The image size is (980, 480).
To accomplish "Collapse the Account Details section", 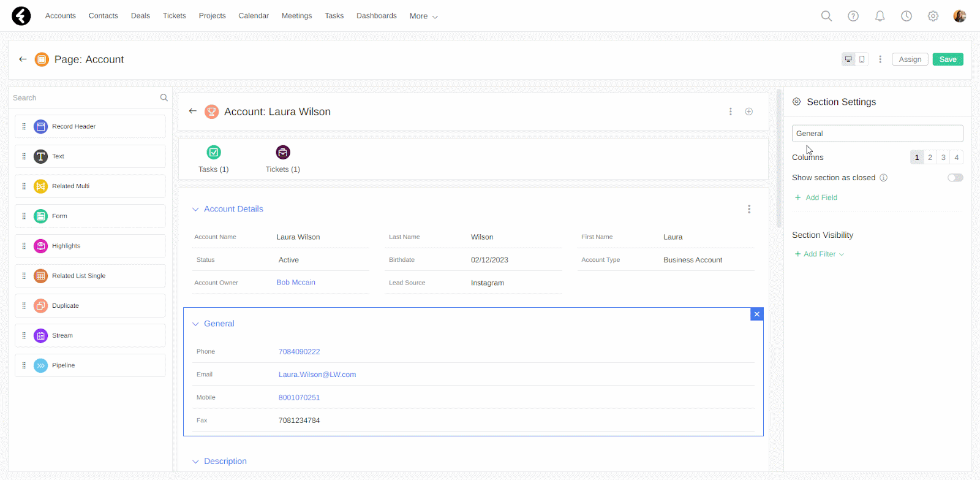I will (x=195, y=209).
